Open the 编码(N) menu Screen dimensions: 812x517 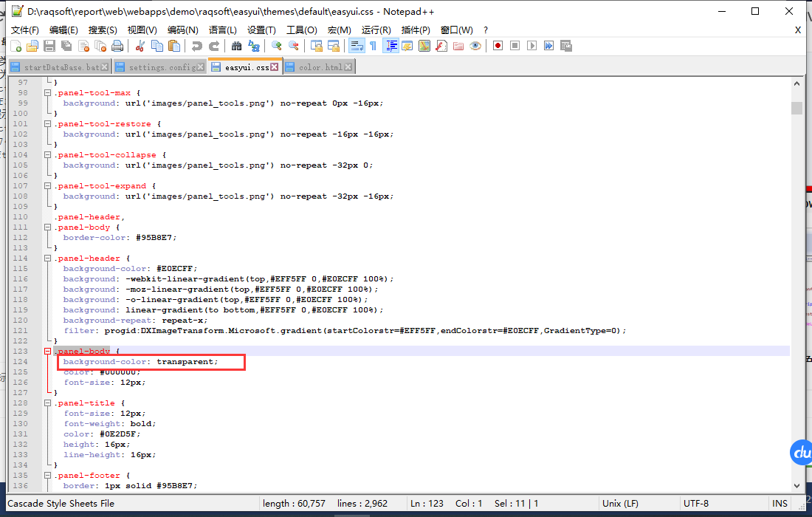pos(182,30)
